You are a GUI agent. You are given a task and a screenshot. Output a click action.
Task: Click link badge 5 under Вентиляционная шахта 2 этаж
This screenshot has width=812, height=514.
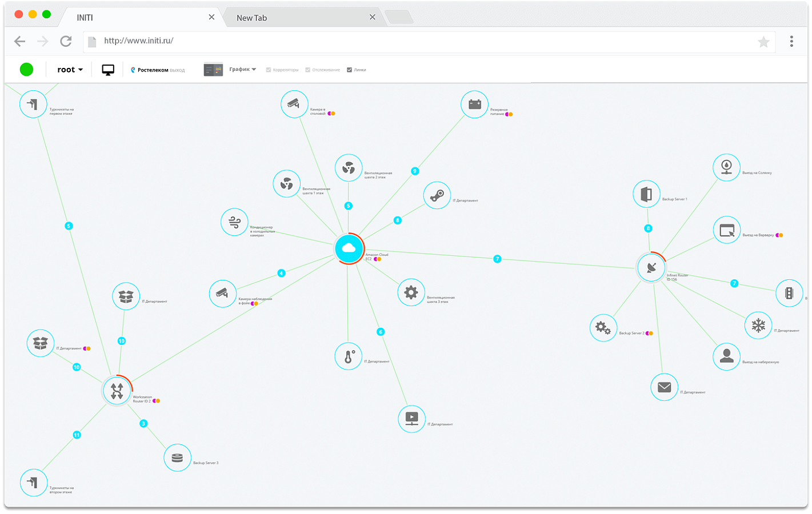pos(349,206)
